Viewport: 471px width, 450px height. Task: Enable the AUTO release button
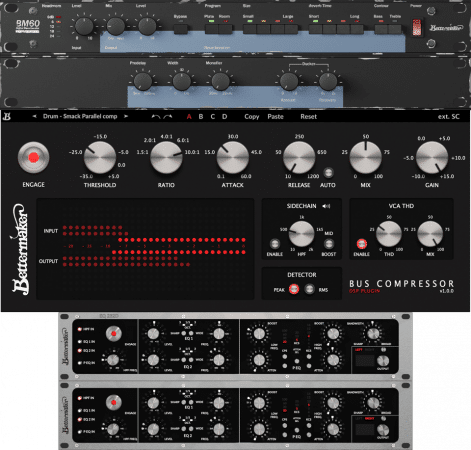[x=328, y=173]
